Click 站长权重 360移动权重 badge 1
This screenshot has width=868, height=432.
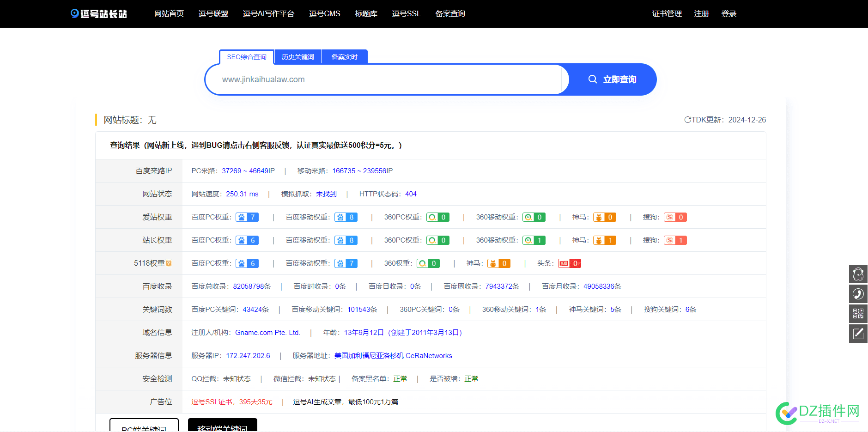(x=534, y=240)
